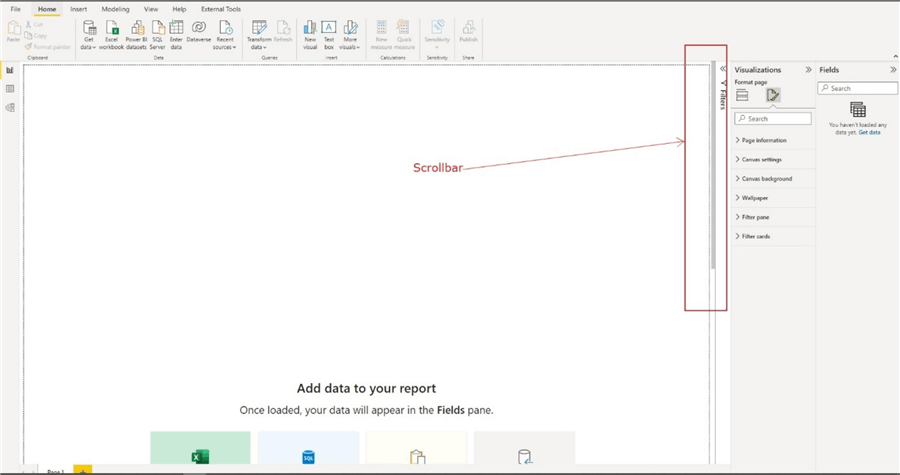Open the Enter data table tool
The width and height of the screenshot is (900, 475).
click(176, 36)
